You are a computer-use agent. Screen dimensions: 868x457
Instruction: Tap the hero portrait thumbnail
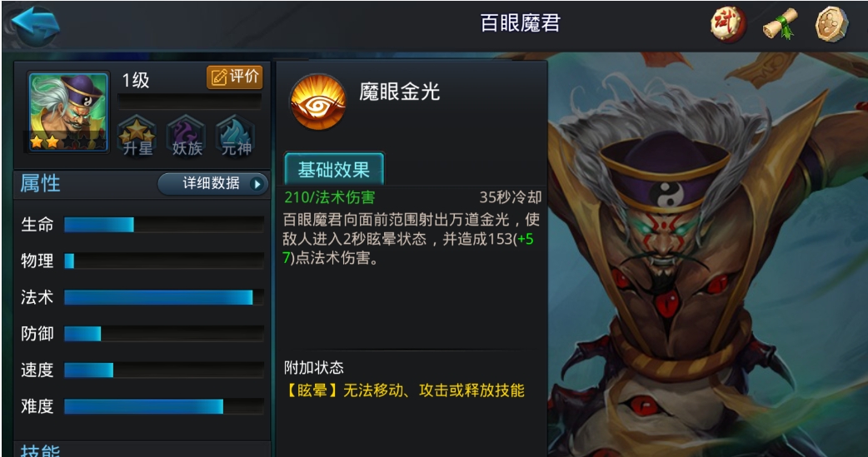pos(68,112)
